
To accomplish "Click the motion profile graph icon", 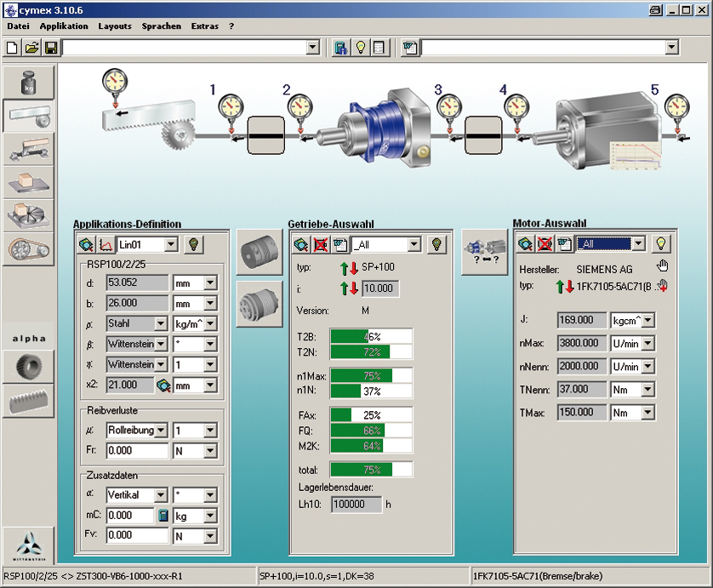I will (x=106, y=245).
